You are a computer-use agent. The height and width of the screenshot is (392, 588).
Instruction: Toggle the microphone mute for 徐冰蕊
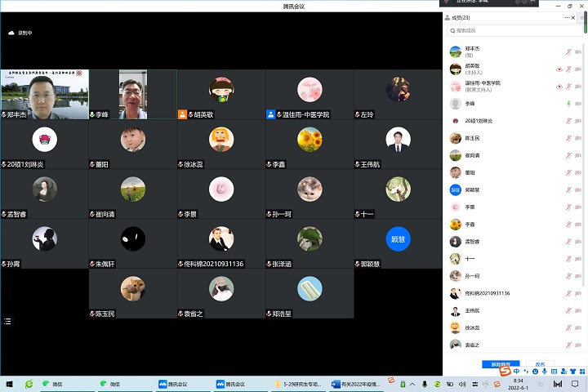click(568, 328)
